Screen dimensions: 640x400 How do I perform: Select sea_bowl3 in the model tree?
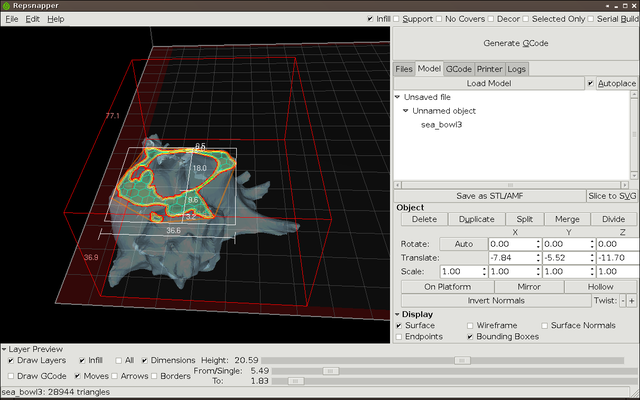tap(439, 125)
